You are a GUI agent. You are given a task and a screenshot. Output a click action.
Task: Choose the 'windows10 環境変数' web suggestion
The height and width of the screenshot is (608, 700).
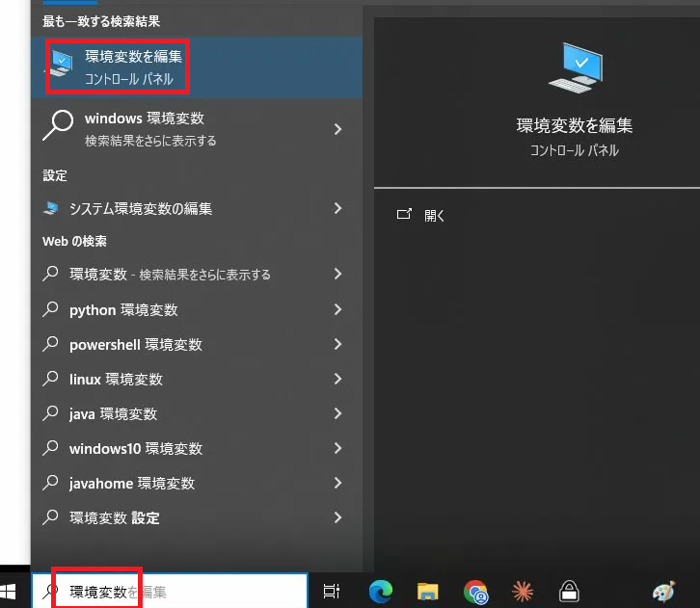(135, 448)
